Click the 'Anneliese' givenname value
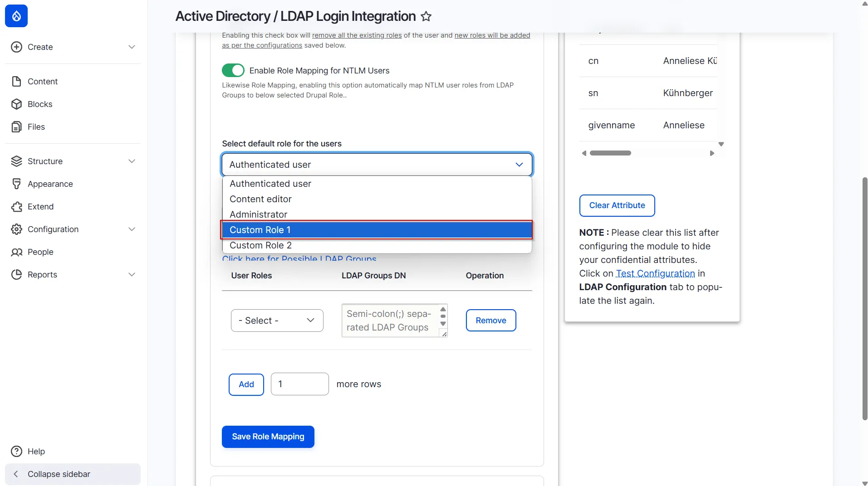The width and height of the screenshot is (868, 486). [684, 125]
